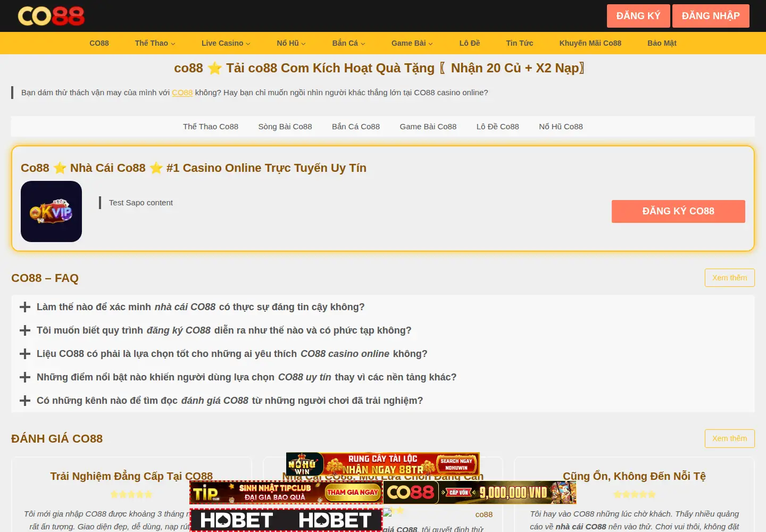Click Xem thêm beside CO88 – FAQ

pos(729,278)
